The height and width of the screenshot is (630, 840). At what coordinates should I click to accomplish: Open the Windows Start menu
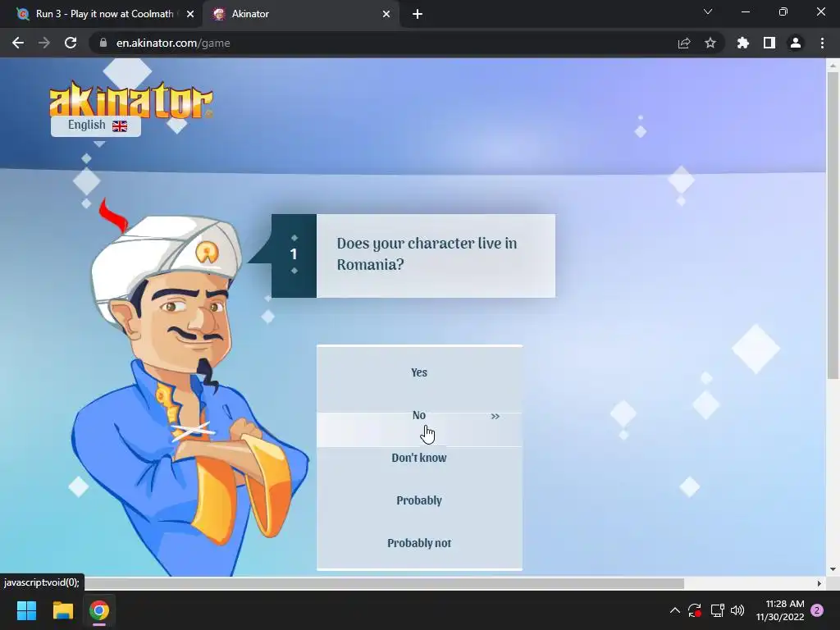[x=26, y=610]
